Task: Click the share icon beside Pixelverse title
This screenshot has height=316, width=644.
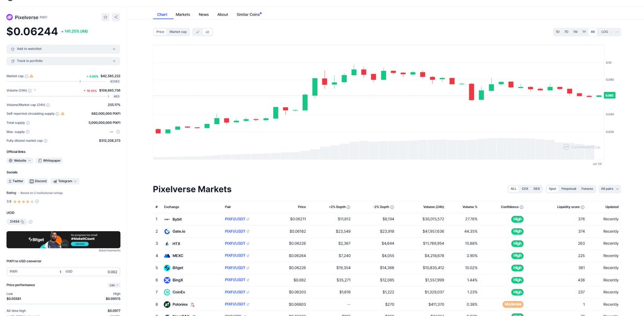Action: point(116,17)
